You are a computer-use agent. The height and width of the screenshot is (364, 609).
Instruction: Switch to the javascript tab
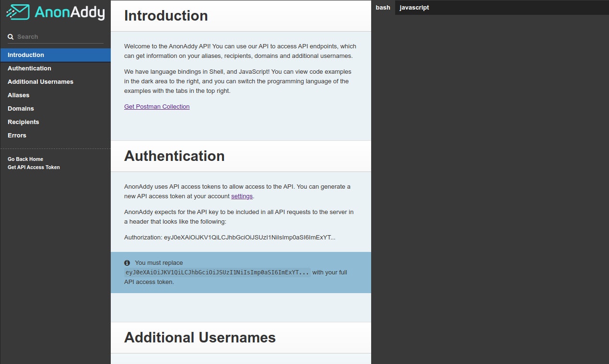coord(414,8)
